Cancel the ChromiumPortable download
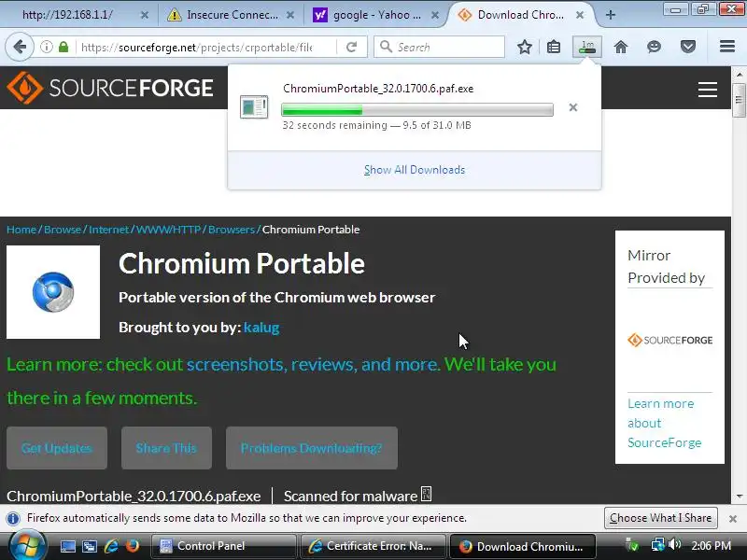The image size is (747, 560). pyautogui.click(x=573, y=107)
